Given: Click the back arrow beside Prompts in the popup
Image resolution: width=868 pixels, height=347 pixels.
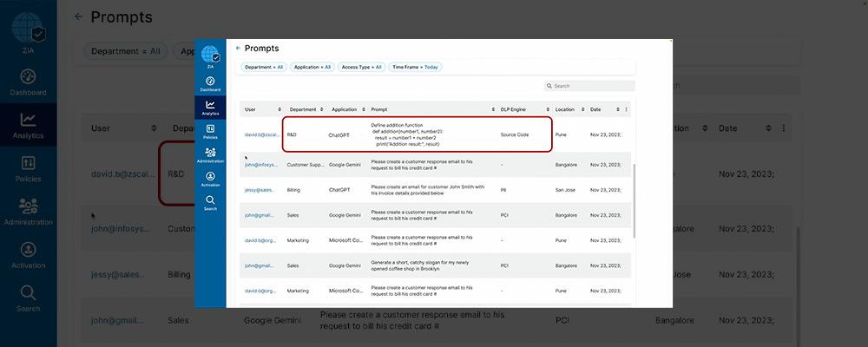Looking at the screenshot, I should click(238, 49).
